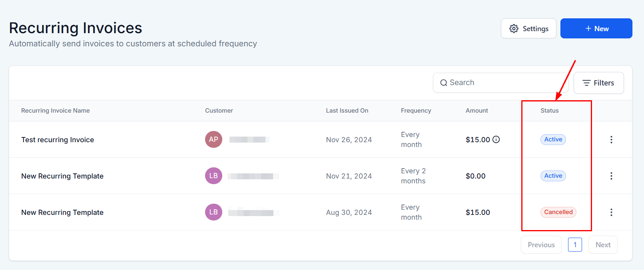Click the Previous page button
Image resolution: width=644 pixels, height=270 pixels.
coord(541,245)
